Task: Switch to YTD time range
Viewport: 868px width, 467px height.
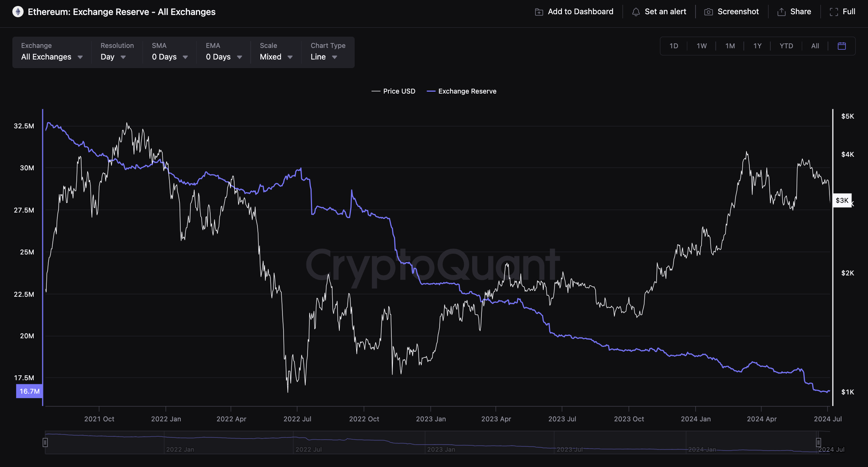Action: pos(786,46)
